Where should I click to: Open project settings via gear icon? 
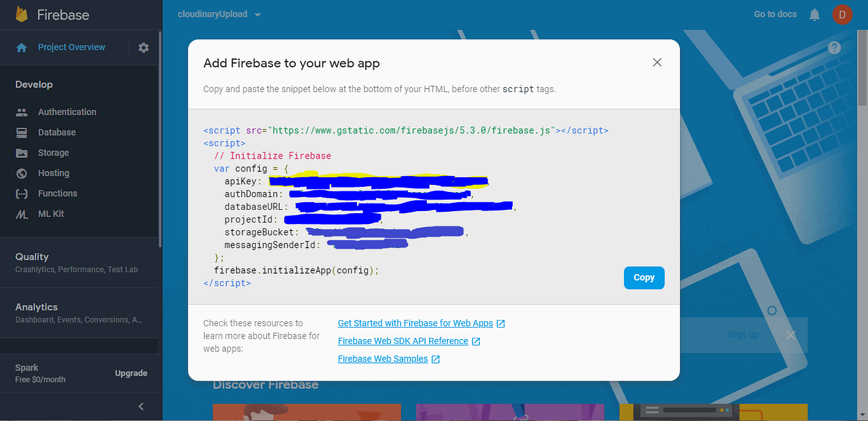pyautogui.click(x=143, y=47)
